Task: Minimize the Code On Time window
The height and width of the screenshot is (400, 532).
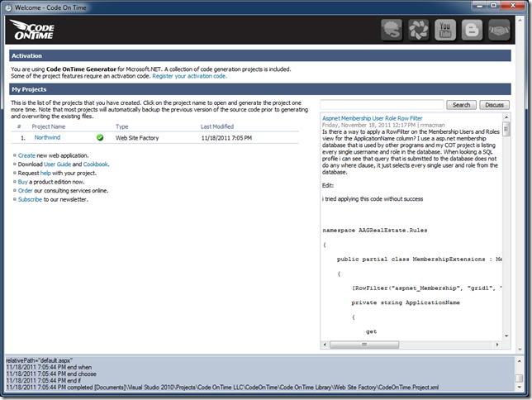Action: [479, 6]
